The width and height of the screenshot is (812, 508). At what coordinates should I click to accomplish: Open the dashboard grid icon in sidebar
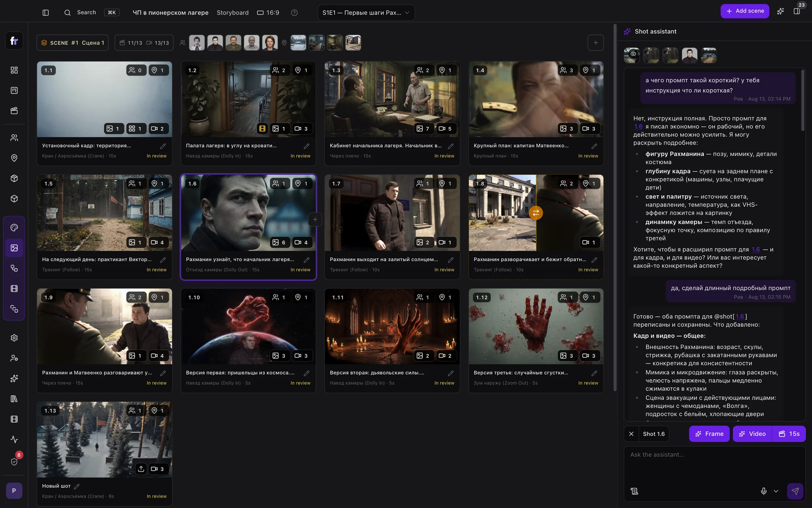14,70
